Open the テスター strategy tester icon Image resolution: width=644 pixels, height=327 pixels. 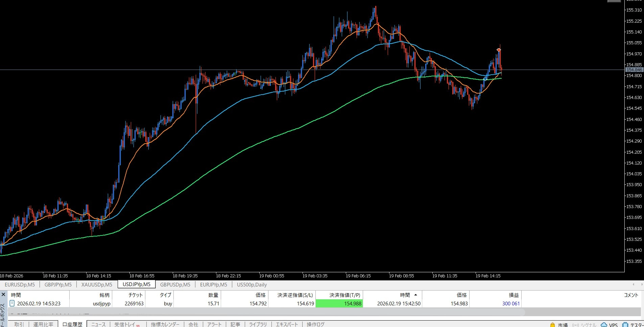(x=625, y=325)
